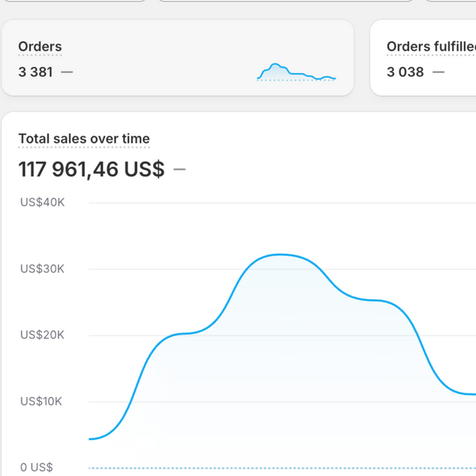This screenshot has height=476, width=476.
Task: Click the Orders sparkline mini chart
Action: point(297,72)
